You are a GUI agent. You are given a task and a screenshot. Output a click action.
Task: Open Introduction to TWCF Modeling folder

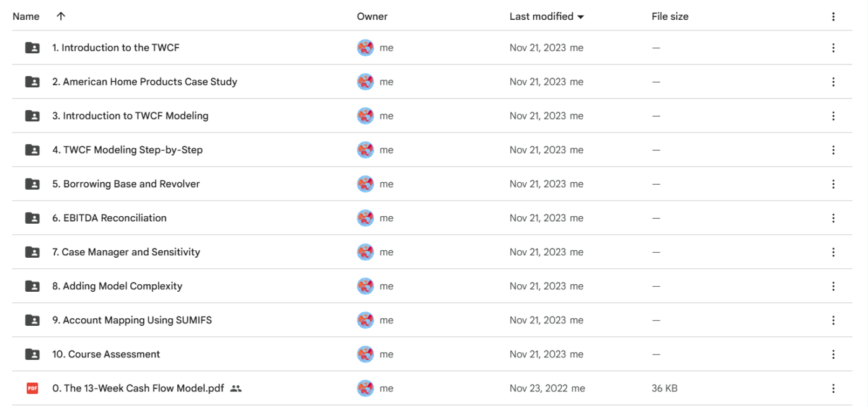(130, 116)
